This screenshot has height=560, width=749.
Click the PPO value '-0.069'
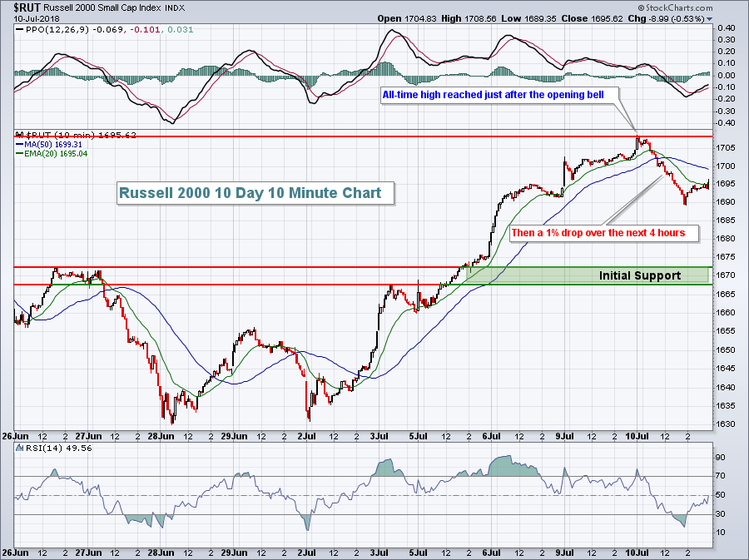[109, 30]
